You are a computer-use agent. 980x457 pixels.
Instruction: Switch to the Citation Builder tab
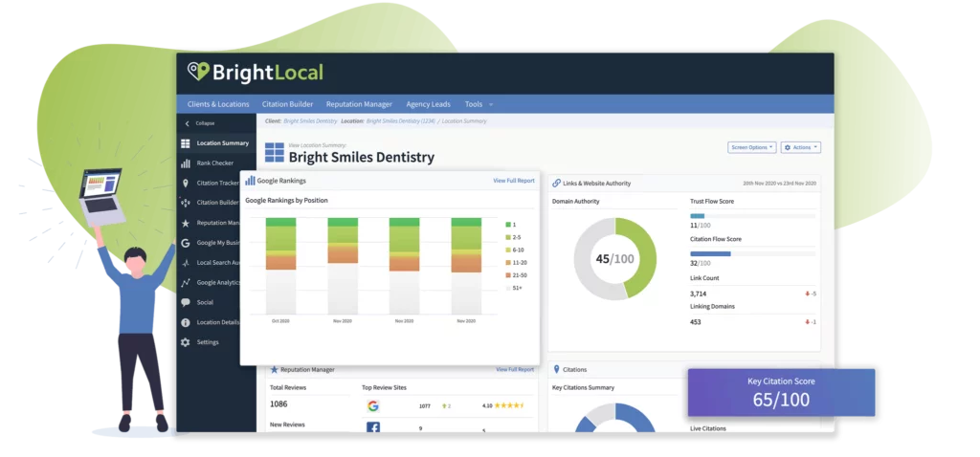[x=288, y=104]
